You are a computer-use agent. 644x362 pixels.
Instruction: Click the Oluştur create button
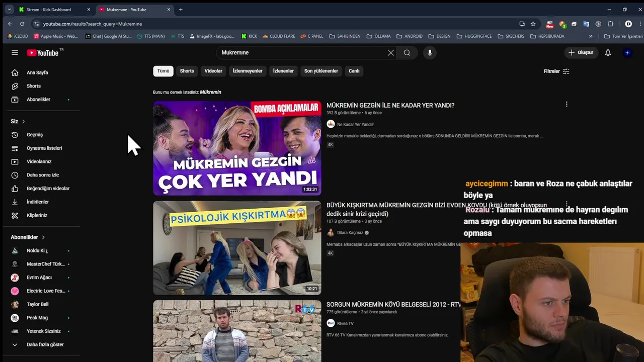pyautogui.click(x=581, y=53)
